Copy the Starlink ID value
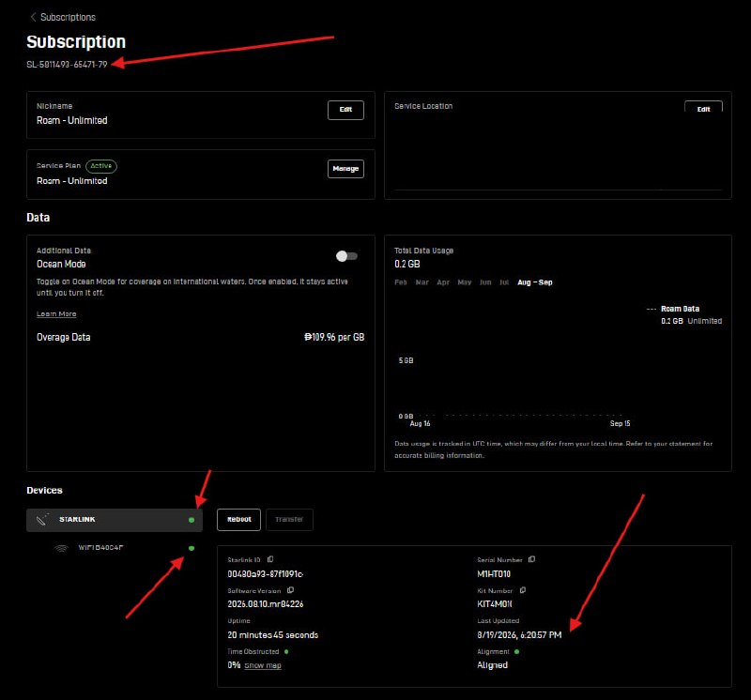The height and width of the screenshot is (700, 751). pyautogui.click(x=270, y=559)
